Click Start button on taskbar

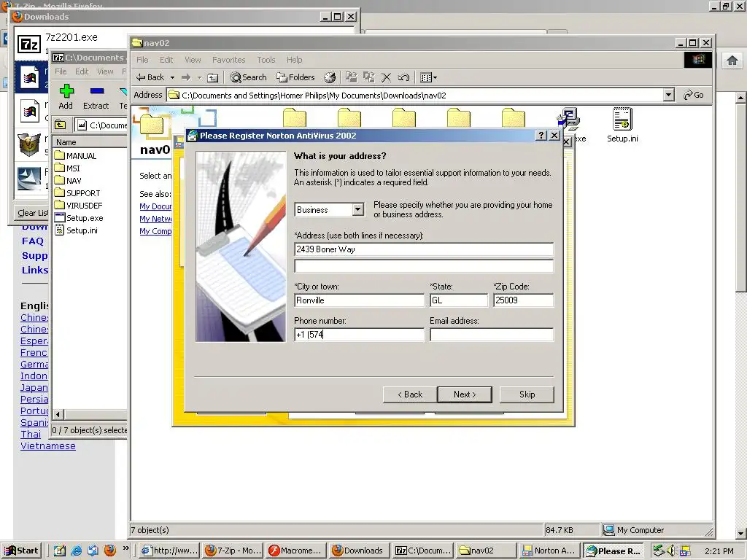pos(21,551)
